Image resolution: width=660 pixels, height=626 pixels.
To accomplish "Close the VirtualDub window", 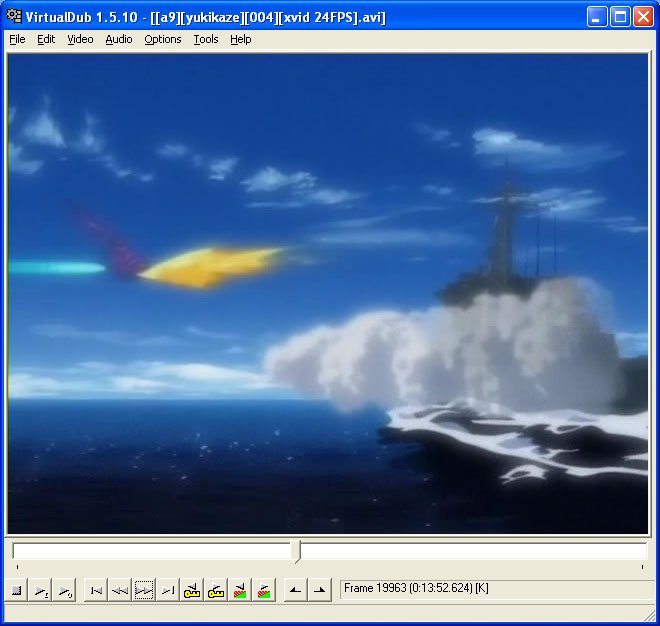I will point(644,17).
